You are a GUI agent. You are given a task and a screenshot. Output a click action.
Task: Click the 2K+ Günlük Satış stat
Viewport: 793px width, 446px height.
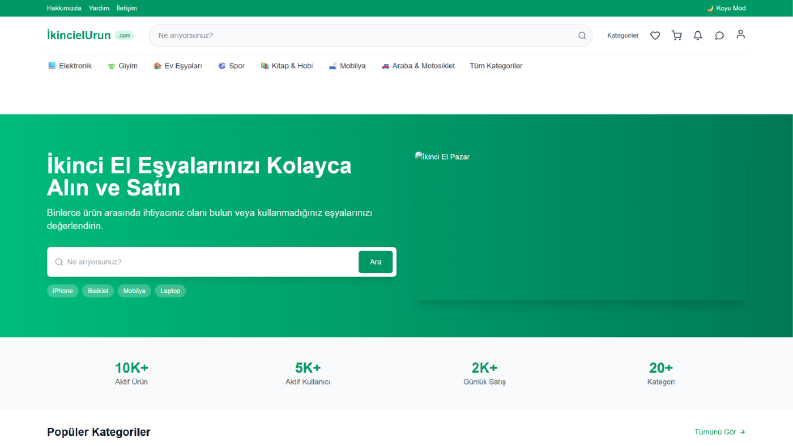[484, 373]
